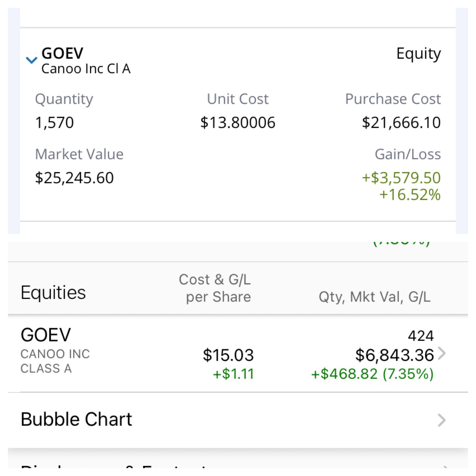The height and width of the screenshot is (476, 476).
Task: Open the Bubble Chart view
Action: [x=76, y=419]
